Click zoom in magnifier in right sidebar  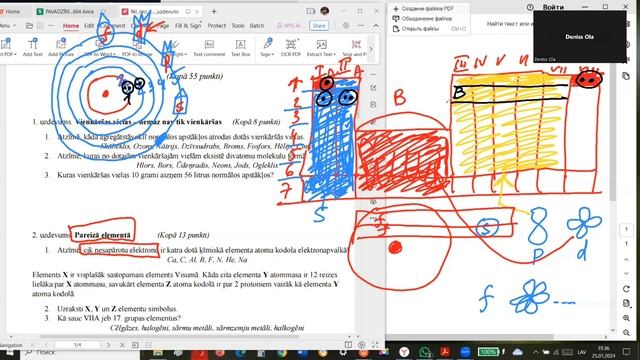pos(626,318)
